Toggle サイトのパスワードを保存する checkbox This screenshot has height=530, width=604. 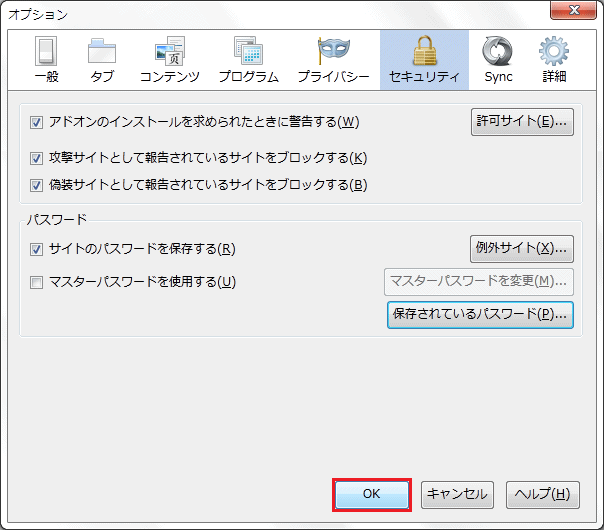pyautogui.click(x=36, y=249)
